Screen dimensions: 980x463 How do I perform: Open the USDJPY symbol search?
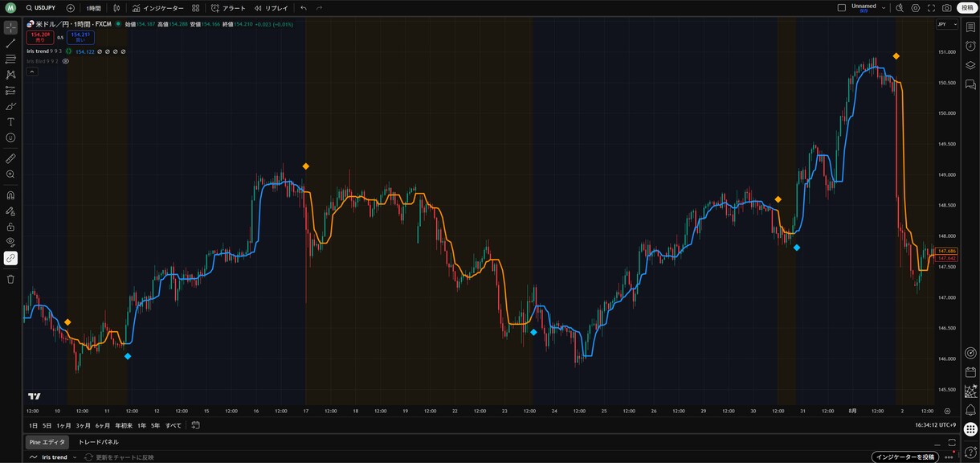[x=41, y=8]
